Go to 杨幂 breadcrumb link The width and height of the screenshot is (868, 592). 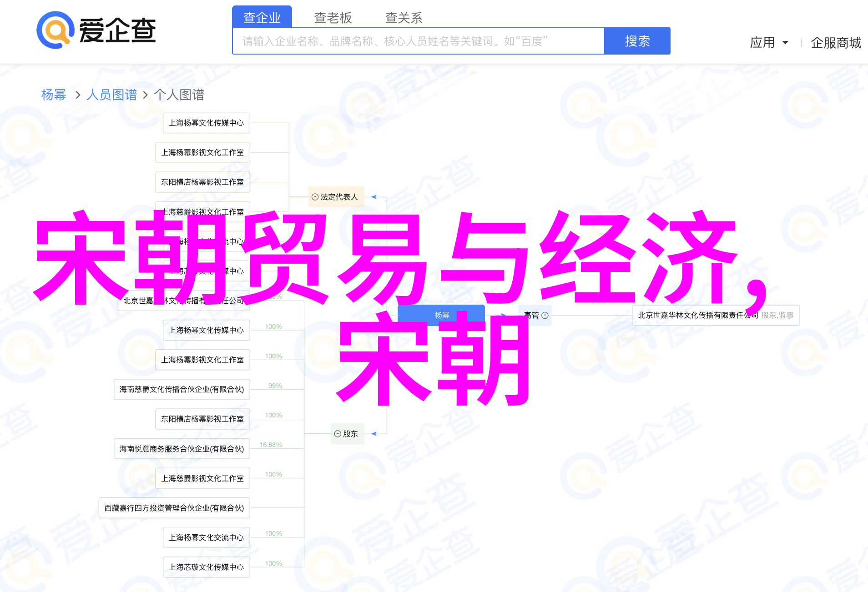click(54, 95)
